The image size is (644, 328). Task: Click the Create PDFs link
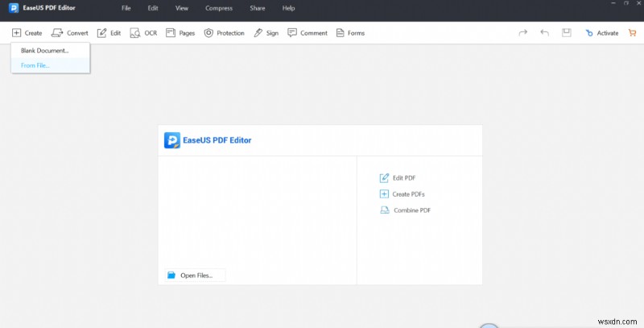[408, 194]
